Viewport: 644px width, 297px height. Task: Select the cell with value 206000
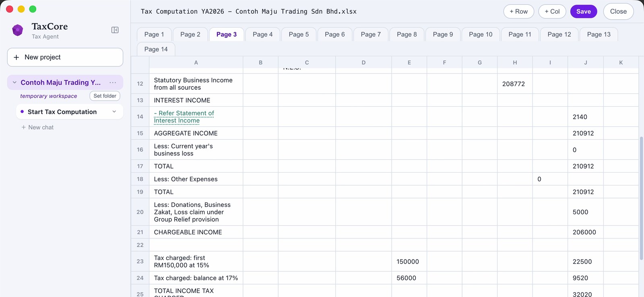coord(585,232)
